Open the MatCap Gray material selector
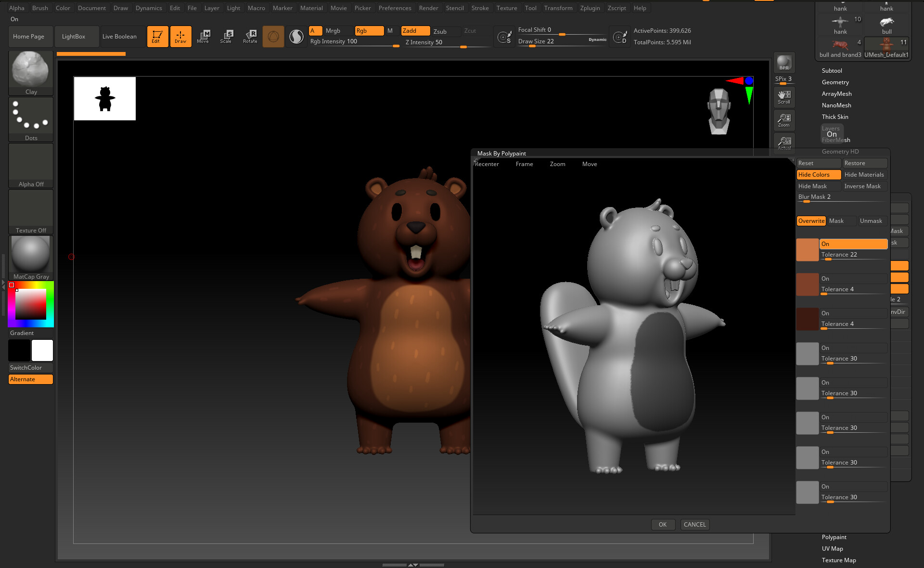Viewport: 924px width, 568px height. tap(31, 258)
